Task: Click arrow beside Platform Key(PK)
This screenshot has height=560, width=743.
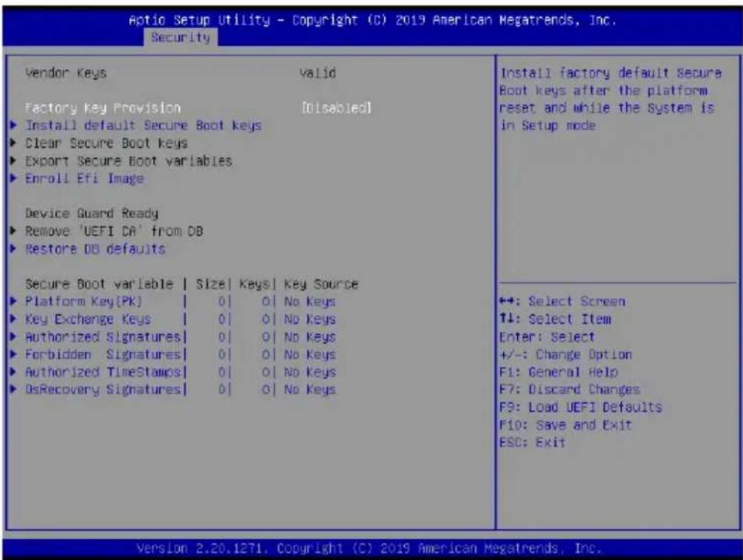Action: (x=13, y=302)
